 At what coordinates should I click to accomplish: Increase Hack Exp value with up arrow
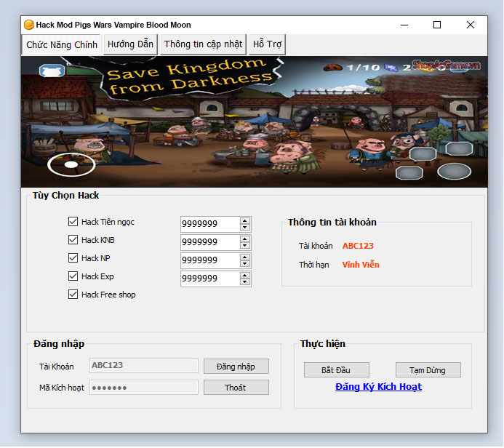[x=245, y=276]
